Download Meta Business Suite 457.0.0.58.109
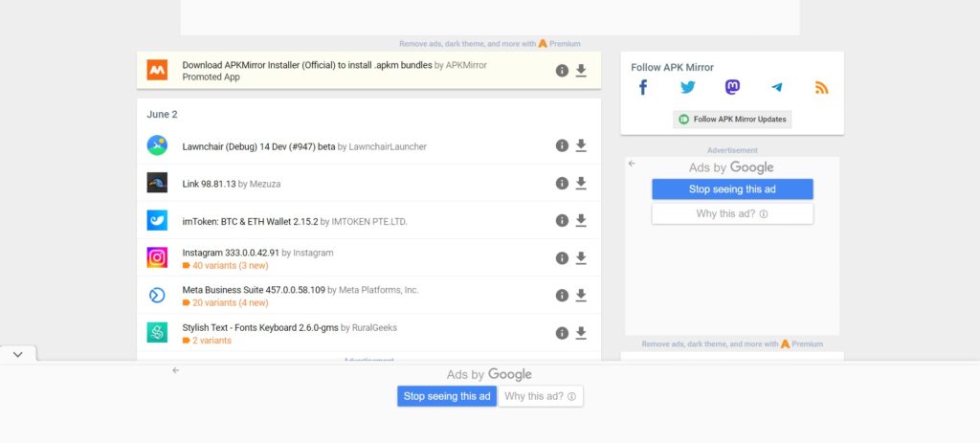The image size is (980, 443). tap(581, 296)
